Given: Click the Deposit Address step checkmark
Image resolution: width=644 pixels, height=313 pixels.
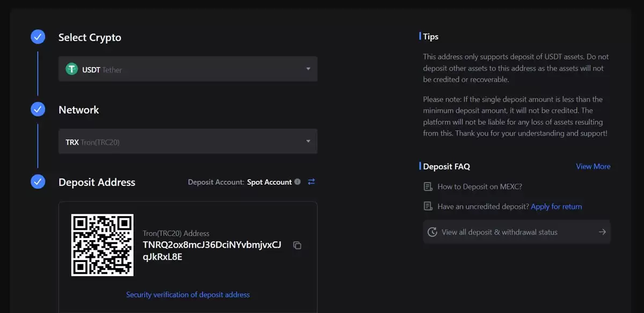Looking at the screenshot, I should tap(38, 182).
